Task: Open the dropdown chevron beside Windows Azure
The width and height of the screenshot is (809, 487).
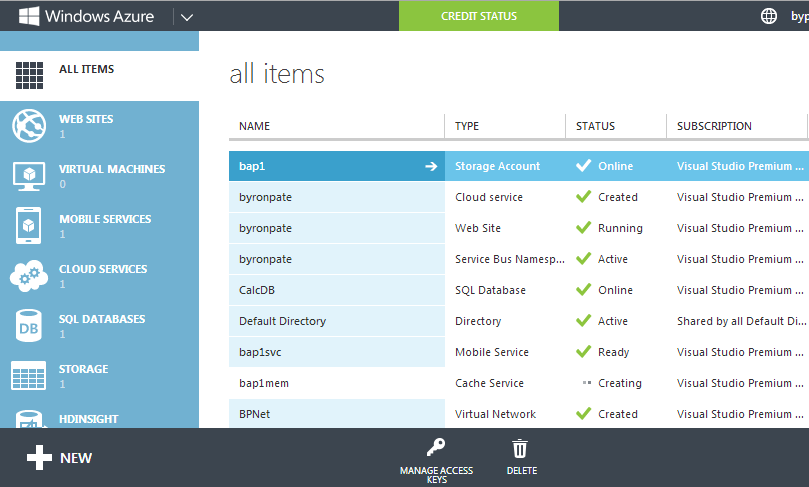Action: (187, 17)
